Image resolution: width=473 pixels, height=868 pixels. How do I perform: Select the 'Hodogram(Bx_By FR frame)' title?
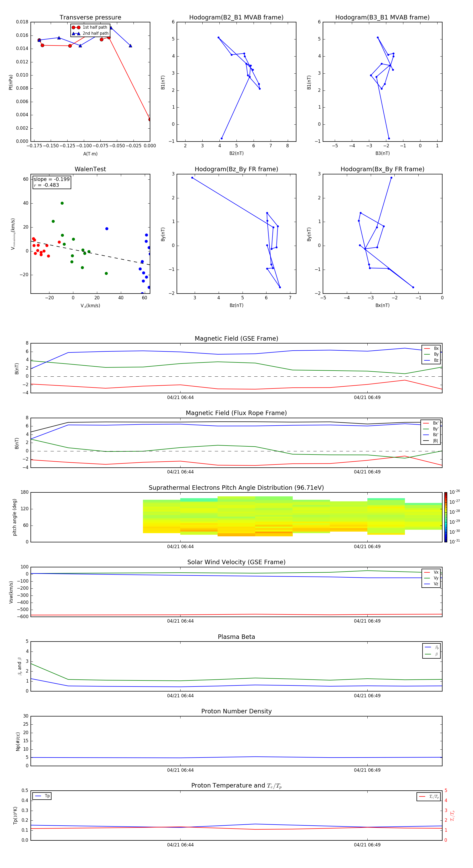[x=382, y=169]
